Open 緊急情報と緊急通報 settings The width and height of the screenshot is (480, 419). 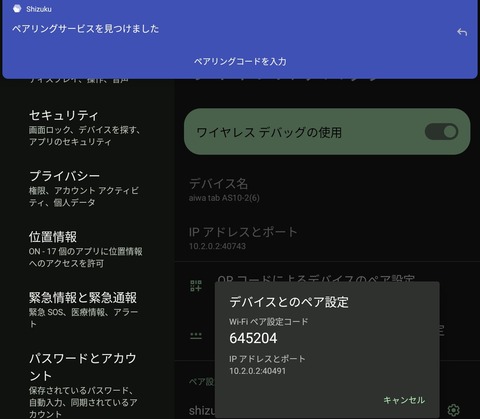(x=87, y=309)
